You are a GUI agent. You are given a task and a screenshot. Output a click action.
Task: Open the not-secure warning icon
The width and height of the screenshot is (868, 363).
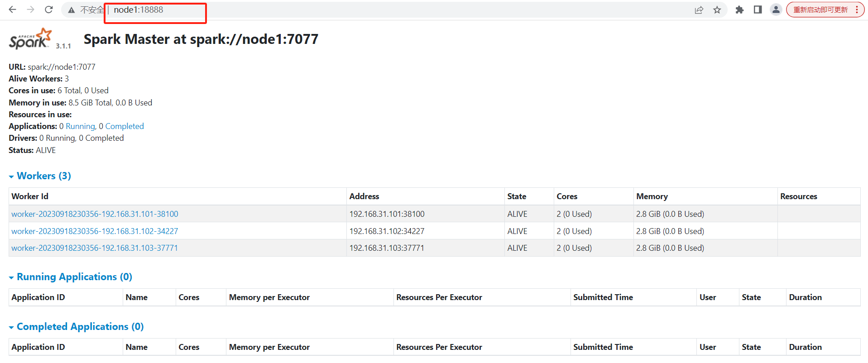coord(72,10)
